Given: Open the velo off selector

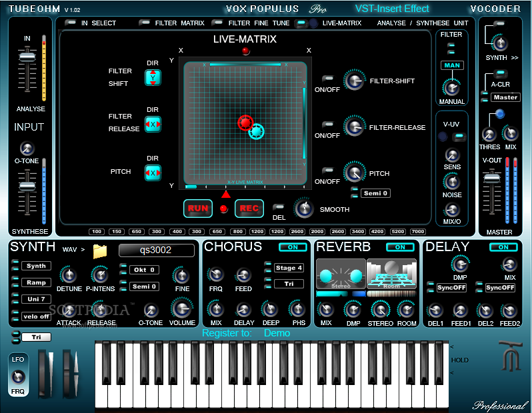Looking at the screenshot, I should pyautogui.click(x=36, y=316).
